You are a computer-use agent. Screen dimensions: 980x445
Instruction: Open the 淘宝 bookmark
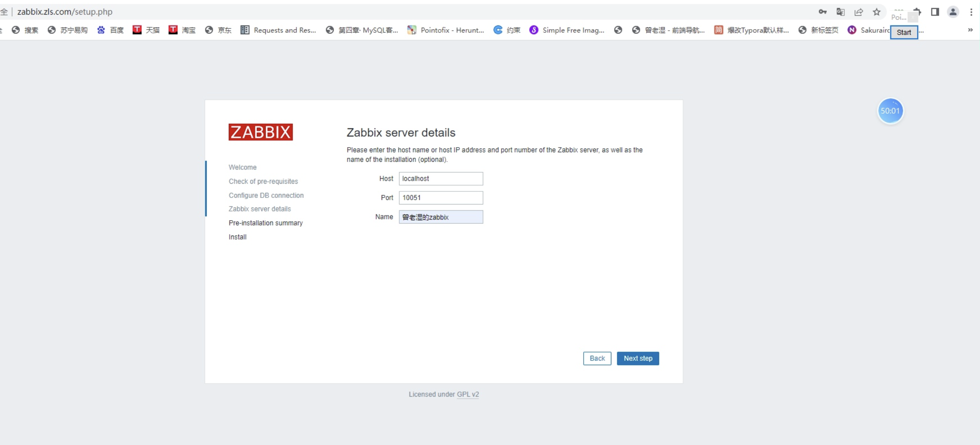click(182, 30)
